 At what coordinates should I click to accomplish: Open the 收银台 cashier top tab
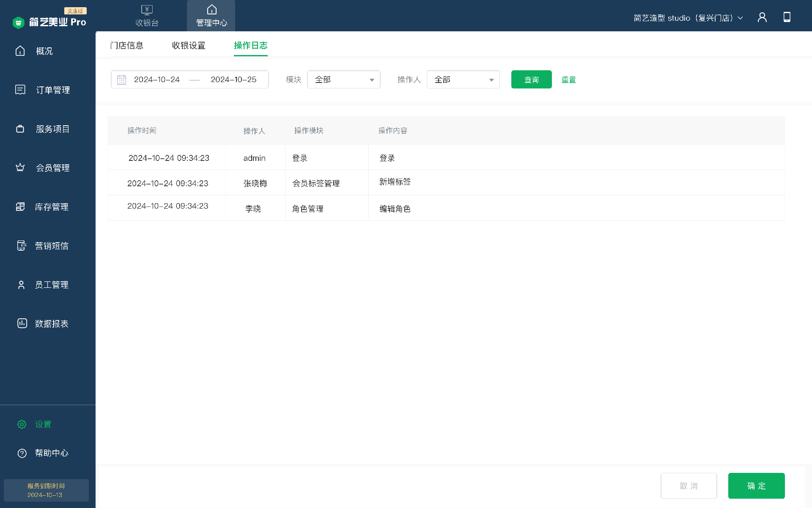(x=147, y=16)
